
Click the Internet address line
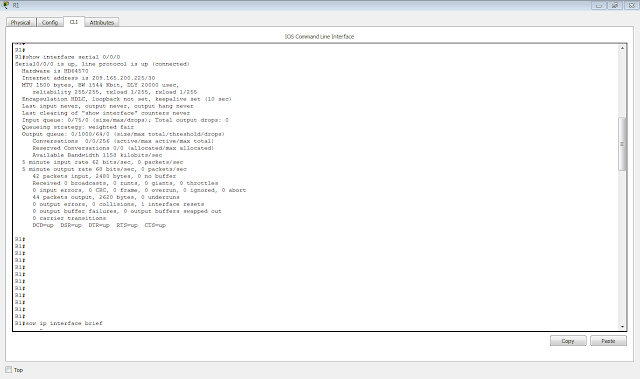(89, 78)
